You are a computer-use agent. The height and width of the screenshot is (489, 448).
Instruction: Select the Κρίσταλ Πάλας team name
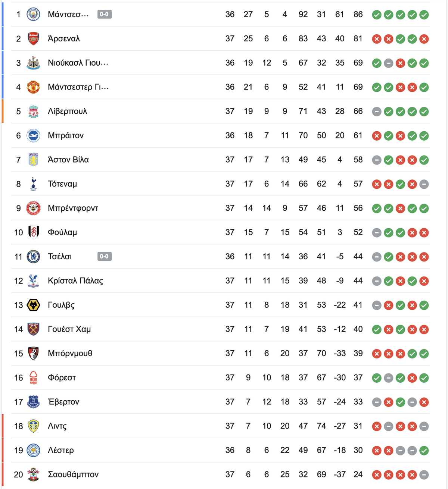pyautogui.click(x=75, y=281)
